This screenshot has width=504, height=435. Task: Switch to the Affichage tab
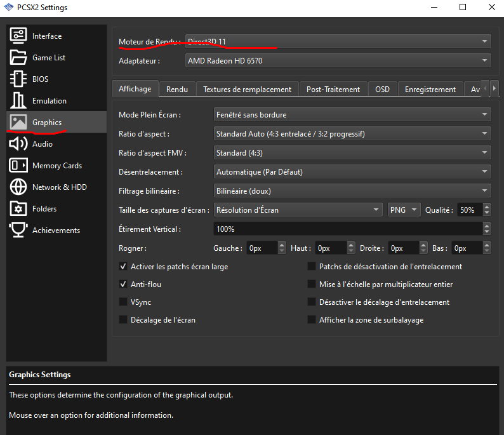135,89
